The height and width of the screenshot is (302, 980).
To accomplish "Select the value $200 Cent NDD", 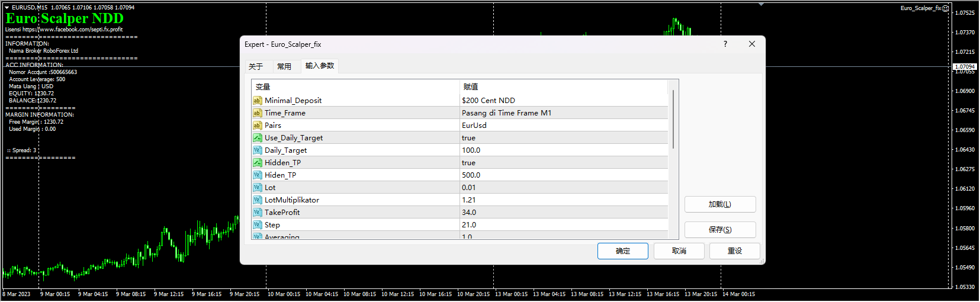I will pos(489,101).
